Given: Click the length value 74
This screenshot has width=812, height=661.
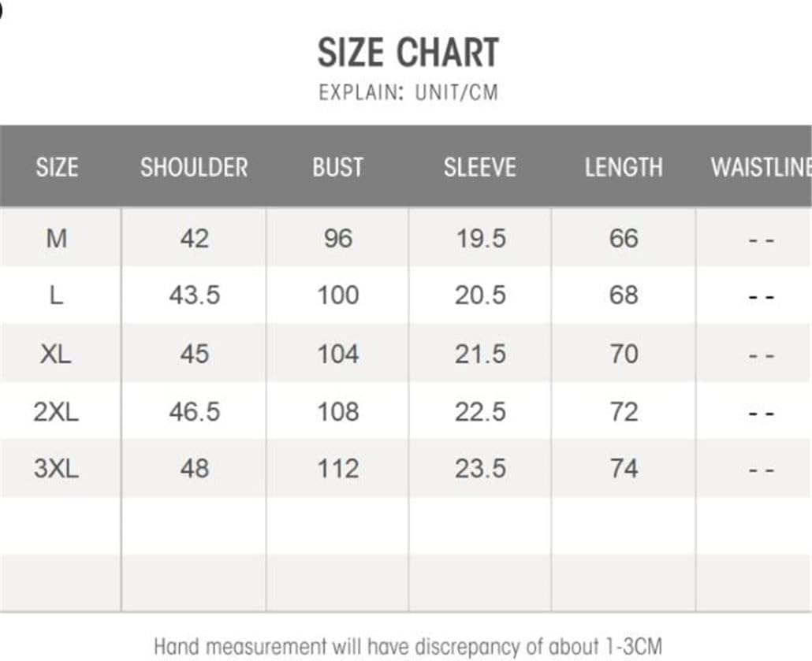Looking at the screenshot, I should [x=623, y=469].
